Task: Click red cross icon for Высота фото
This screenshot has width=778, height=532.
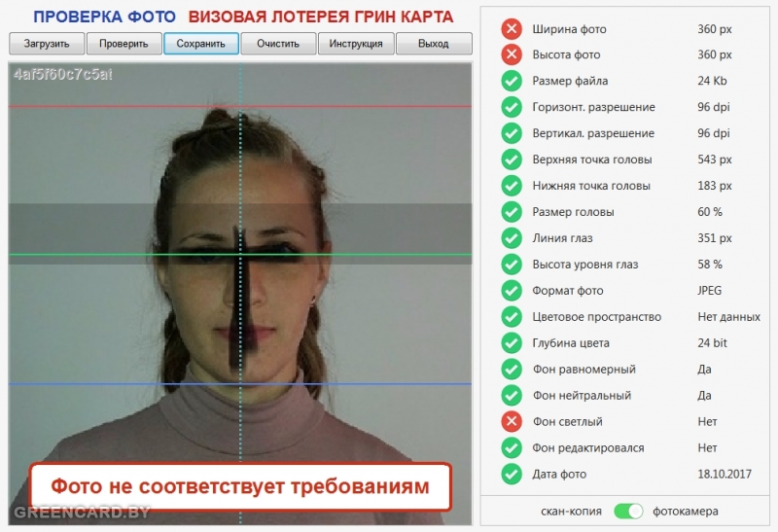Action: coord(512,54)
